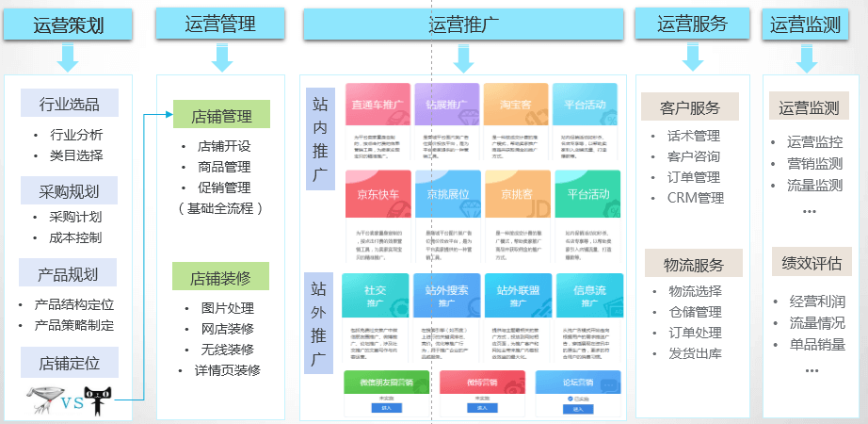Screen dimensions: 868x424
Task: Click the JD watermark icon on 京挑客 card
Action: (539, 209)
